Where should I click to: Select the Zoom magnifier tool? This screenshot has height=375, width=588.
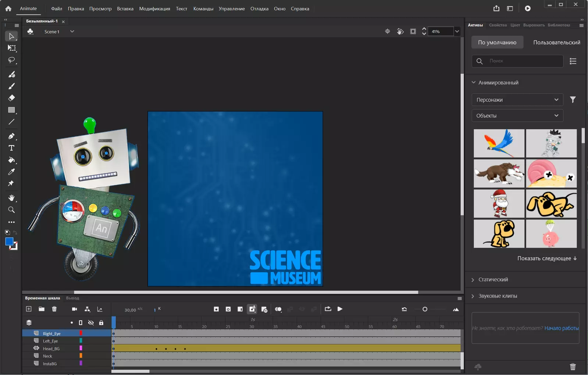pos(11,210)
